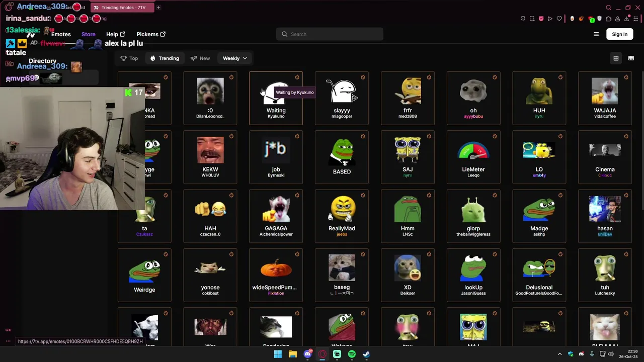Switch to grid view layout icon
Image resolution: width=644 pixels, height=362 pixels.
(616, 58)
